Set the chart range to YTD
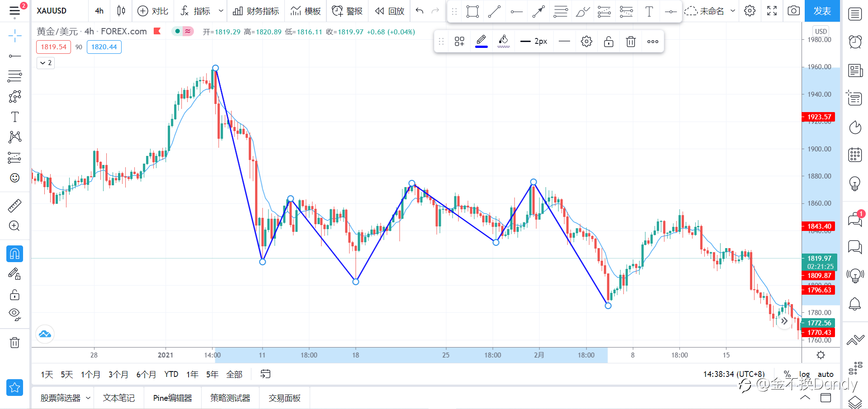This screenshot has width=868, height=409. pos(171,374)
